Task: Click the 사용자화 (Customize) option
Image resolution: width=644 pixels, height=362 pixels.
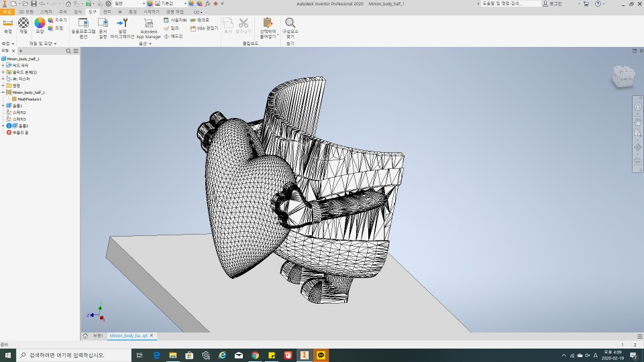Action: pyautogui.click(x=175, y=19)
